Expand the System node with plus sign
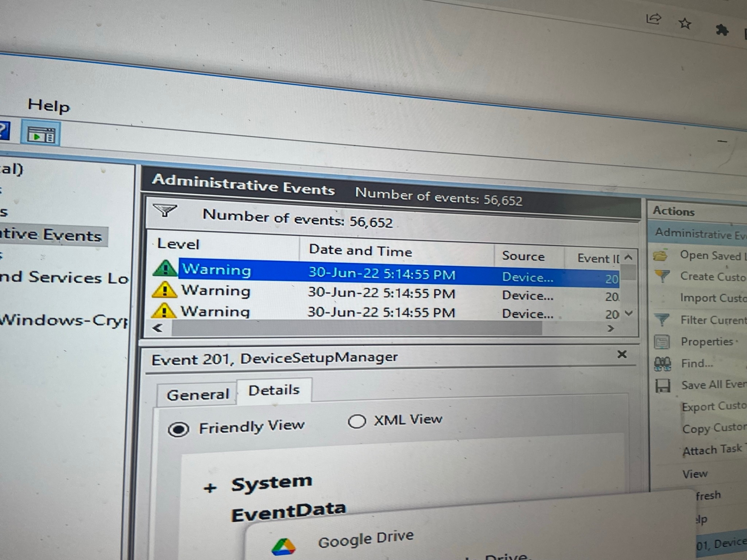 [210, 488]
